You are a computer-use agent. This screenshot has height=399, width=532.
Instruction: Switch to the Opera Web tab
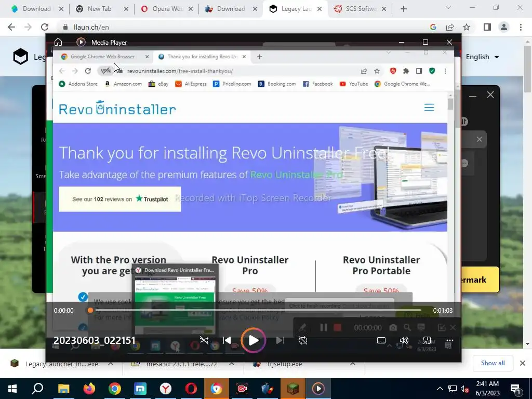tap(166, 9)
